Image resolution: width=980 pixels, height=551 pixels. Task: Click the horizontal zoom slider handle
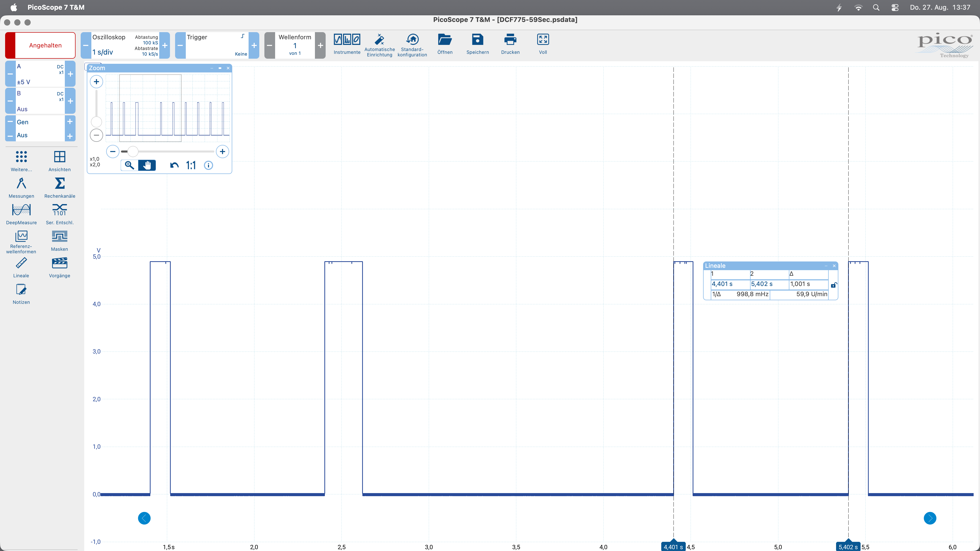tap(133, 152)
